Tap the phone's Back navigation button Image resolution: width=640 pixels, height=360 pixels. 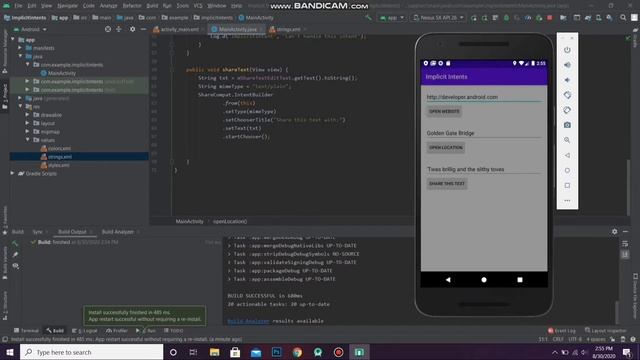[x=448, y=280]
